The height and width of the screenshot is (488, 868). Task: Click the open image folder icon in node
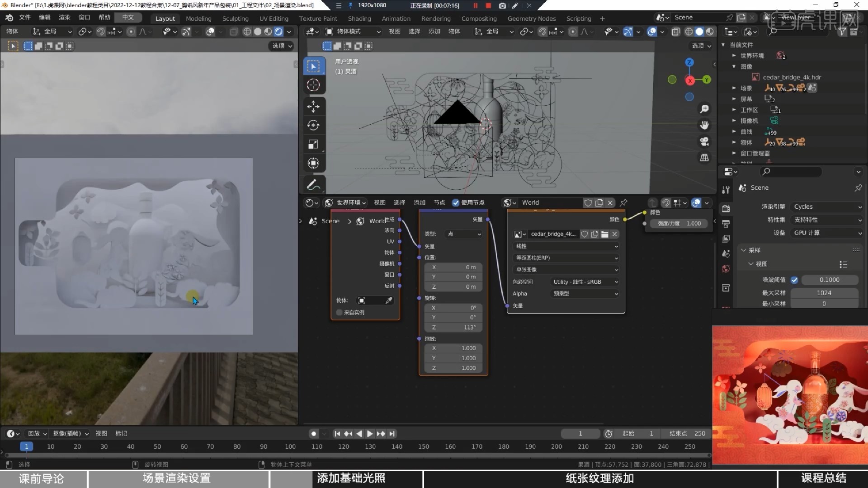point(605,234)
